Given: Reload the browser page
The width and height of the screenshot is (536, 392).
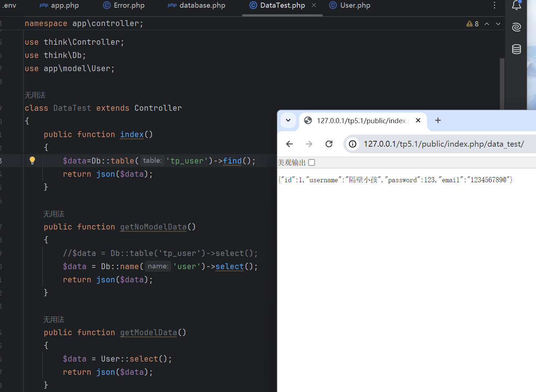Looking at the screenshot, I should click(x=329, y=144).
